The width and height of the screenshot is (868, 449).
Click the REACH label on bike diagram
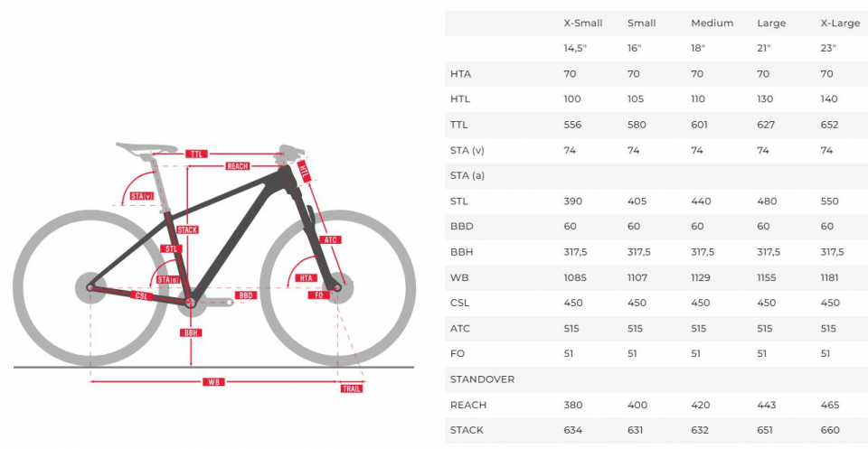(238, 166)
